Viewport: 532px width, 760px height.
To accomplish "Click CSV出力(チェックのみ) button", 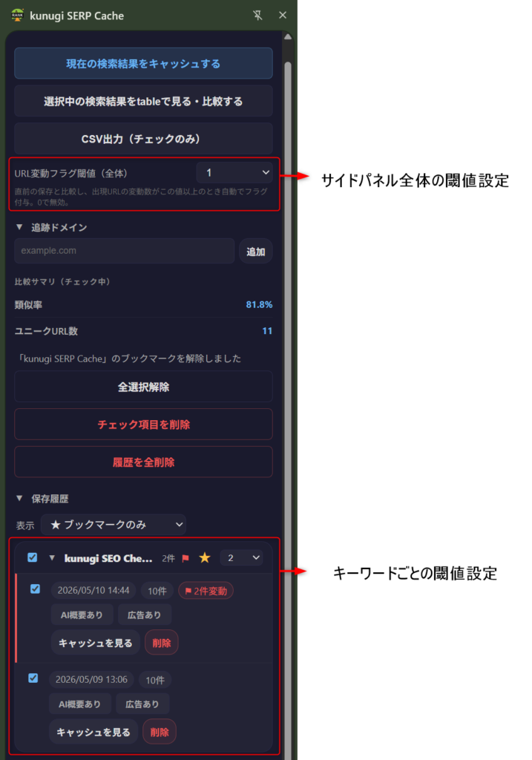I will [143, 139].
